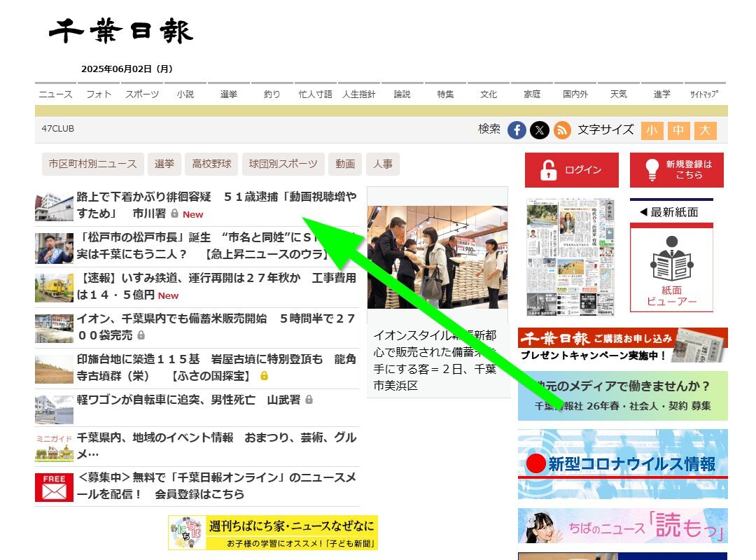Set text size to 小
Viewport: 756px width, 560px height.
pos(652,130)
